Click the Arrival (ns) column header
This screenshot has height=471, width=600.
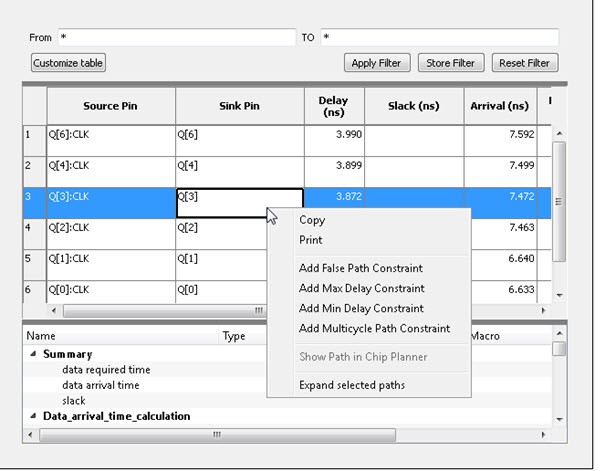(x=499, y=106)
